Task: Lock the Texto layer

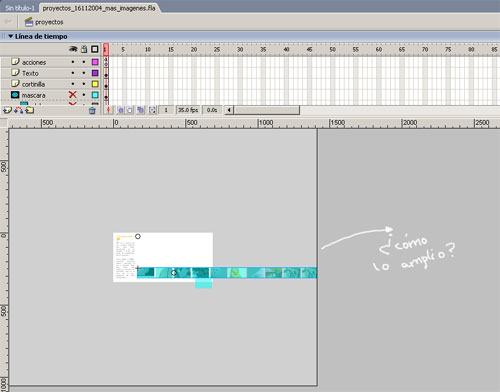Action: pyautogui.click(x=84, y=73)
